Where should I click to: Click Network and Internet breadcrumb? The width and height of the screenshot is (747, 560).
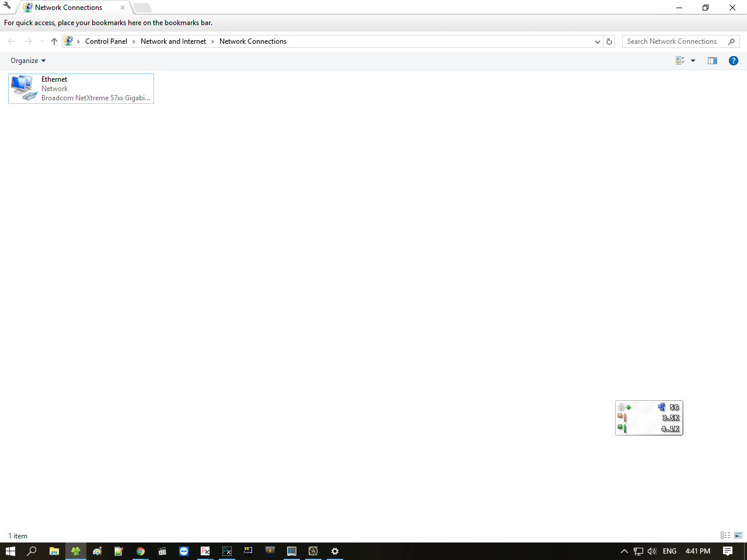(x=173, y=41)
